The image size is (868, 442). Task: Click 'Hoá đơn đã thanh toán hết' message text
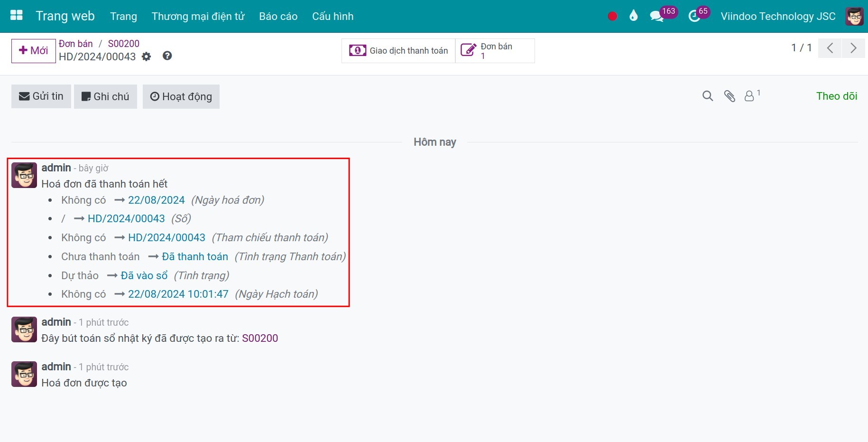point(104,184)
